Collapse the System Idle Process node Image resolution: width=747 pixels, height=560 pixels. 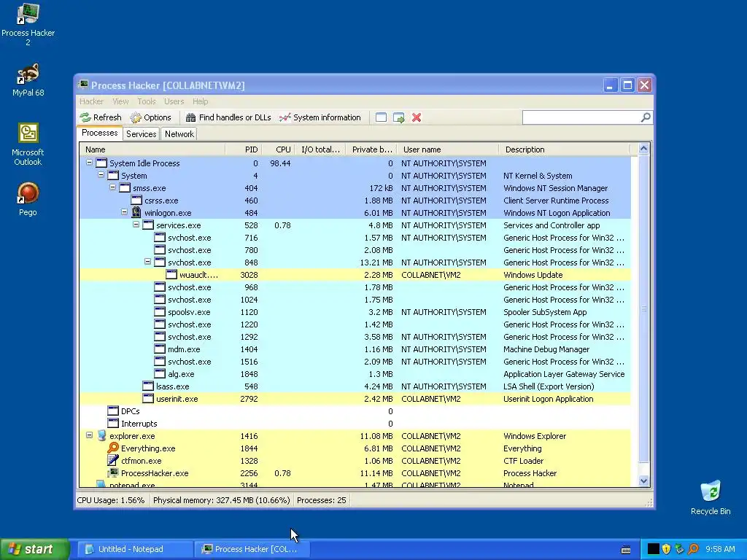(x=89, y=163)
